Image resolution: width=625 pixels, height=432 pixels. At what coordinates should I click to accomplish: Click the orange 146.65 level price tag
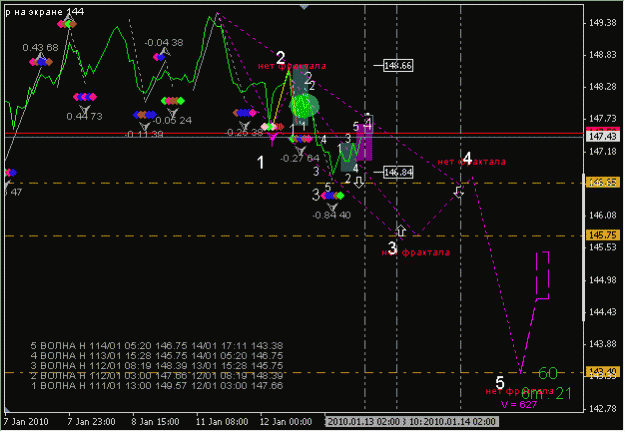(x=603, y=183)
